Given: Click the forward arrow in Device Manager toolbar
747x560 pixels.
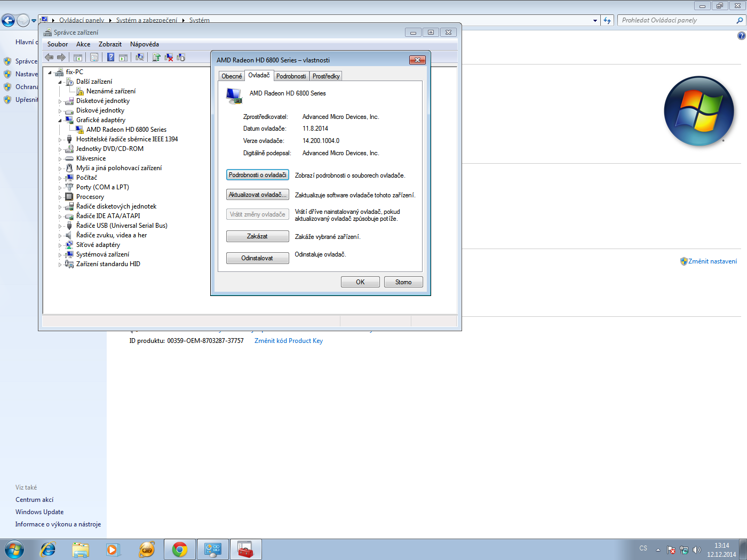Looking at the screenshot, I should [x=61, y=57].
